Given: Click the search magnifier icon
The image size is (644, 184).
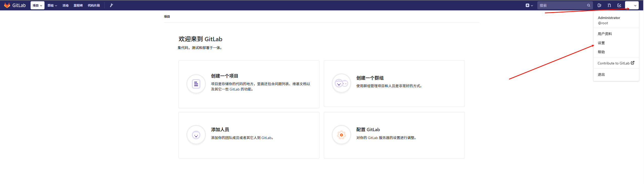Looking at the screenshot, I should click(588, 5).
